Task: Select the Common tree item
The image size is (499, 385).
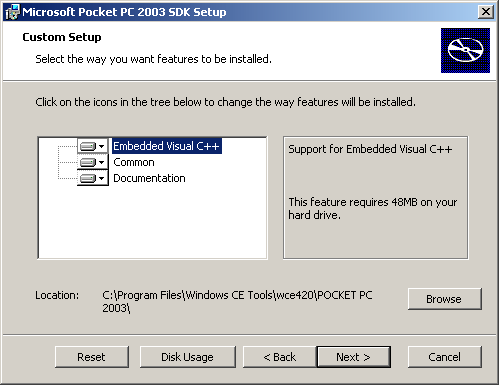Action: (134, 162)
